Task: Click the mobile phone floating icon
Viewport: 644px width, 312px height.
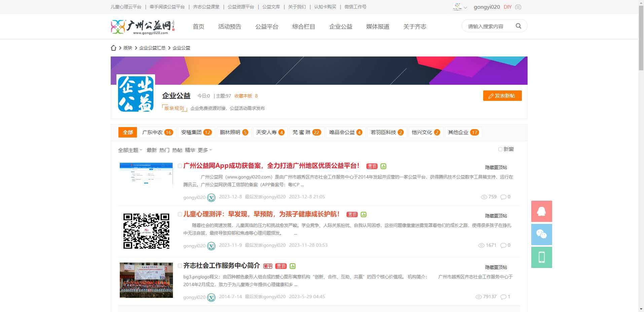Action: 541,257
